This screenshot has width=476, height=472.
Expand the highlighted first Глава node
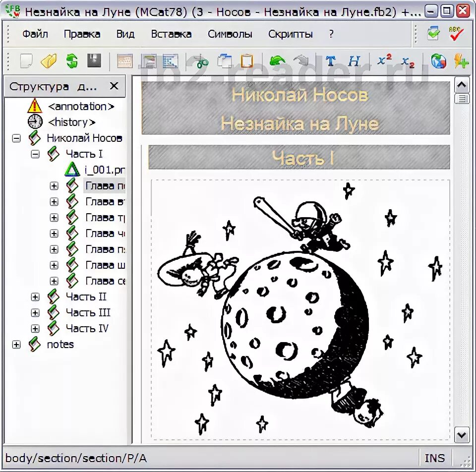(54, 186)
